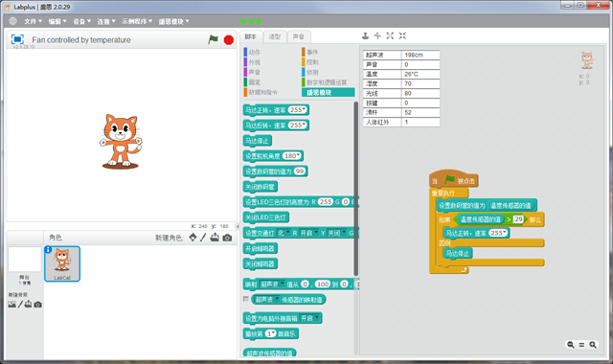Reset scripts area zoom with equals icon

click(581, 345)
